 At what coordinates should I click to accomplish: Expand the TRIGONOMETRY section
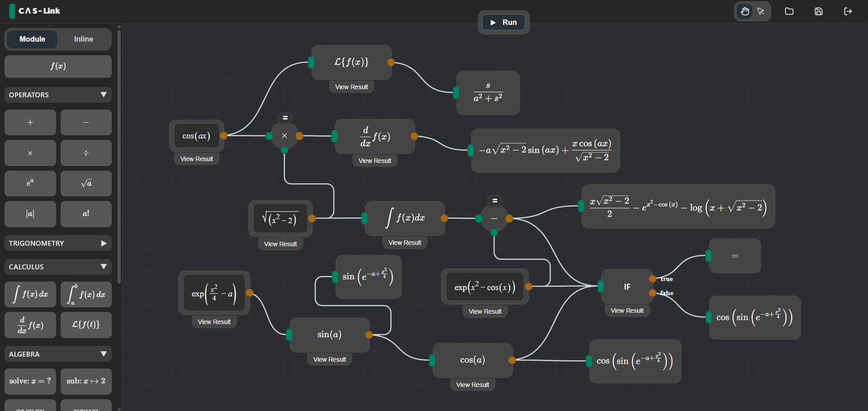(58, 243)
